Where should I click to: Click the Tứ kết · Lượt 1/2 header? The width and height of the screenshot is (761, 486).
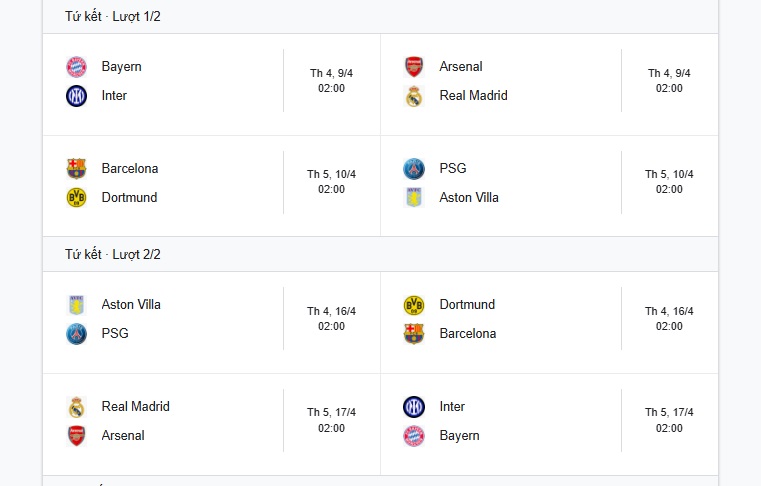tap(113, 17)
